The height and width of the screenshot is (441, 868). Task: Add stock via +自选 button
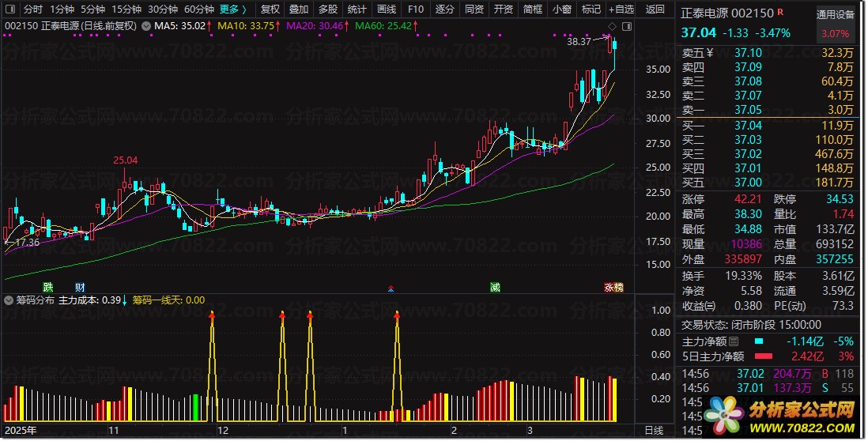click(621, 9)
